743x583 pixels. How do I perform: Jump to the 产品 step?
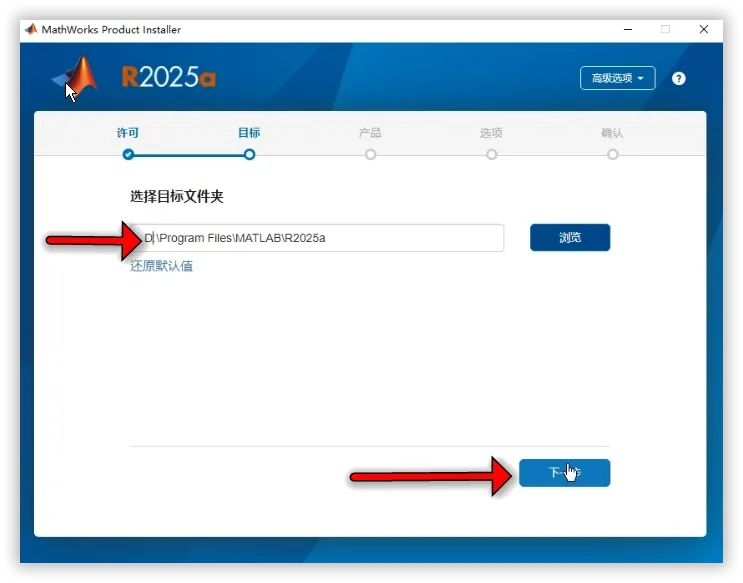tap(370, 133)
